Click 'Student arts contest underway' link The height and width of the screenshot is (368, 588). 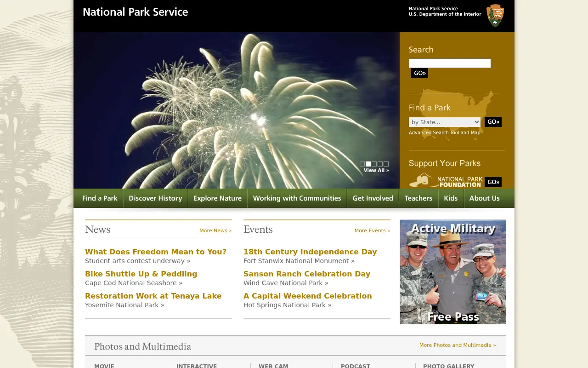tap(137, 261)
